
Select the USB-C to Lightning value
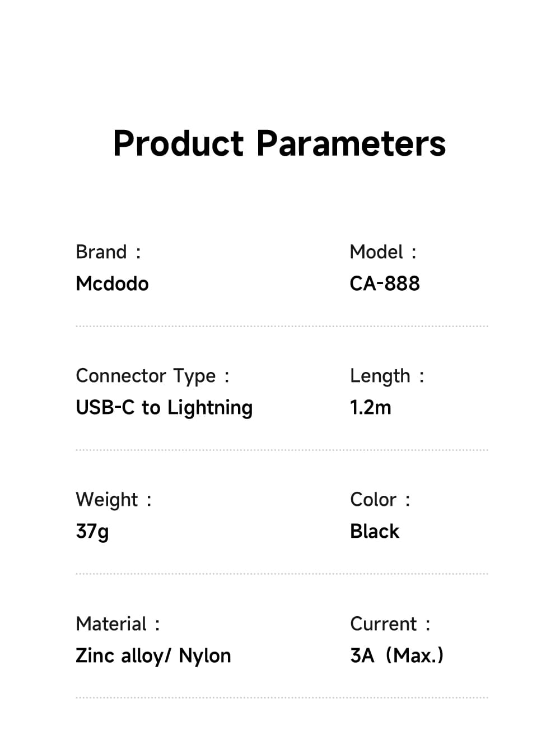pos(164,408)
